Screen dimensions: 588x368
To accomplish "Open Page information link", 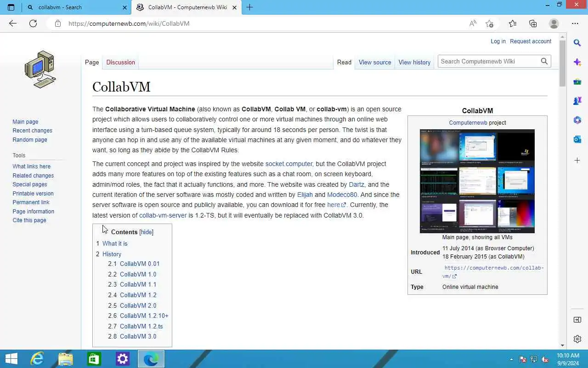I will [34, 212].
